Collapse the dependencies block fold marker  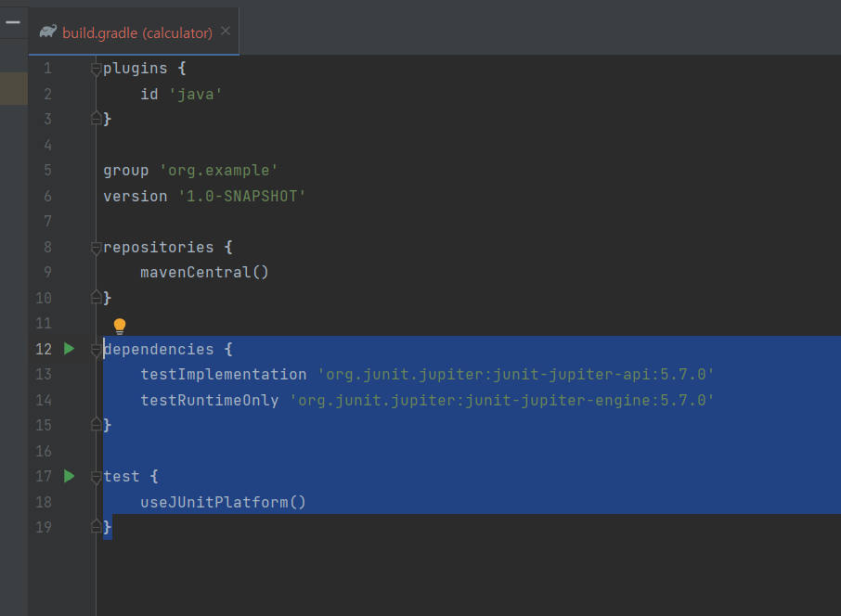coord(96,350)
